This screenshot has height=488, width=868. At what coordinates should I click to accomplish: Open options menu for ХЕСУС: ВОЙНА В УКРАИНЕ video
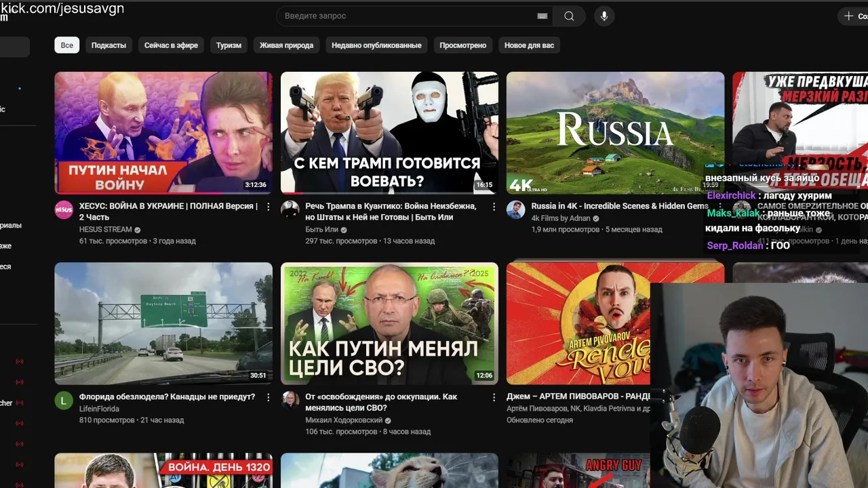coord(268,207)
